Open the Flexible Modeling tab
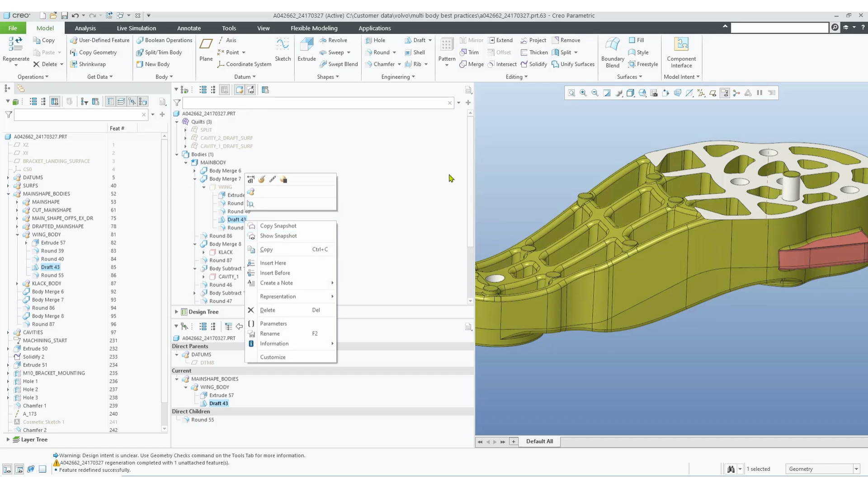The height and width of the screenshot is (488, 868). click(314, 28)
